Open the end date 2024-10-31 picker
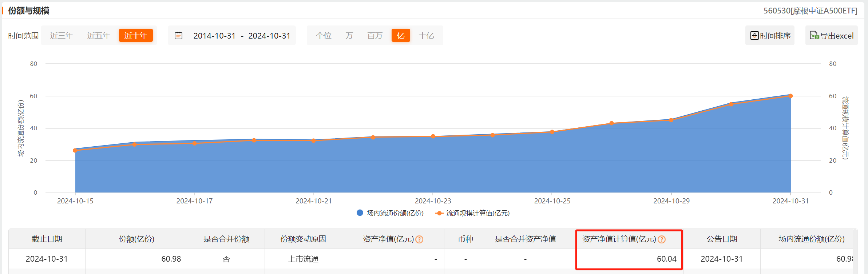868x274 pixels. coord(269,36)
